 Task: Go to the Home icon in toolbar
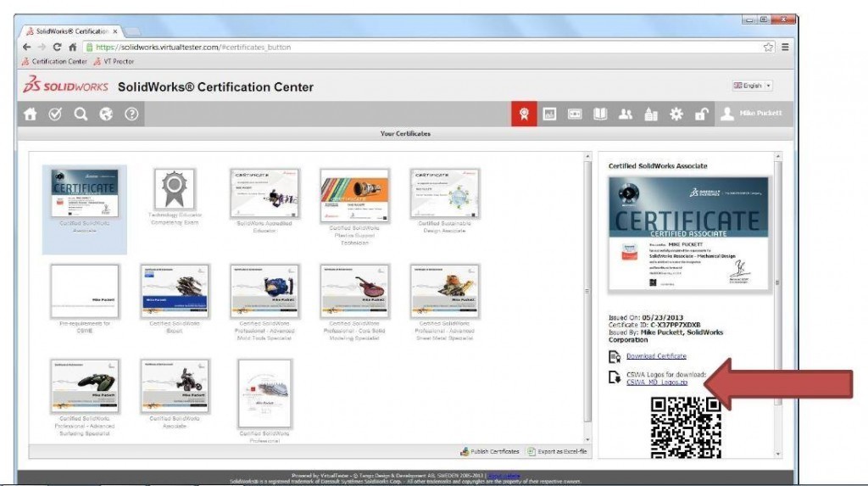click(x=31, y=115)
